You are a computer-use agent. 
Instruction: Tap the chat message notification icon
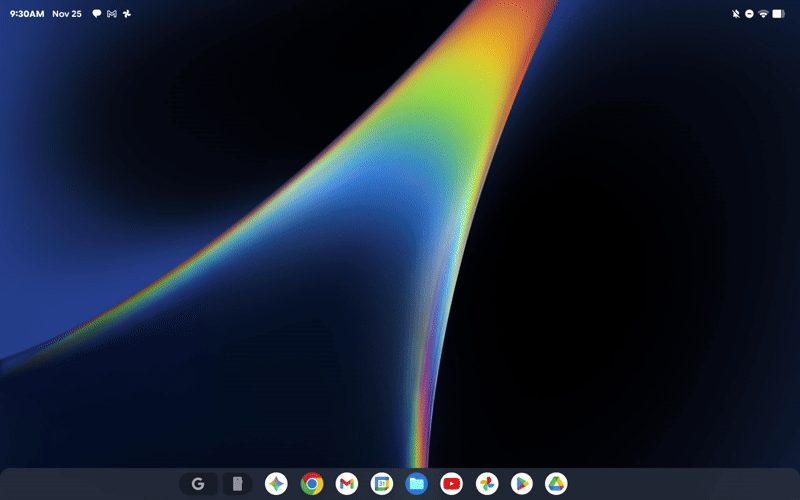coord(96,14)
